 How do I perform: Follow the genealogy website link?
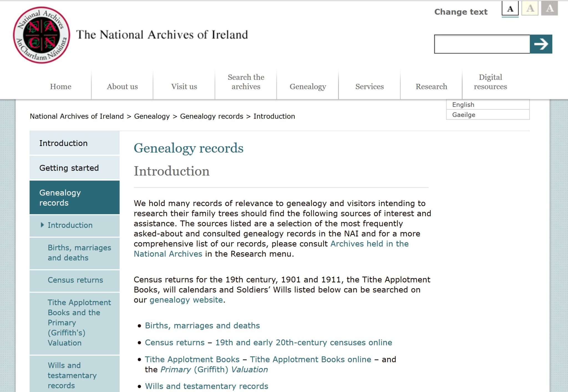tap(186, 300)
